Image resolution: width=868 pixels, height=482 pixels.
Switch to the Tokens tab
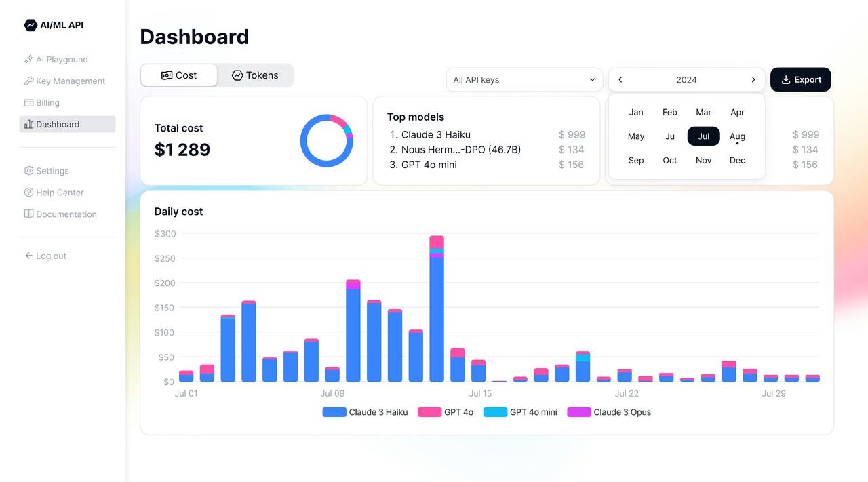pos(256,75)
